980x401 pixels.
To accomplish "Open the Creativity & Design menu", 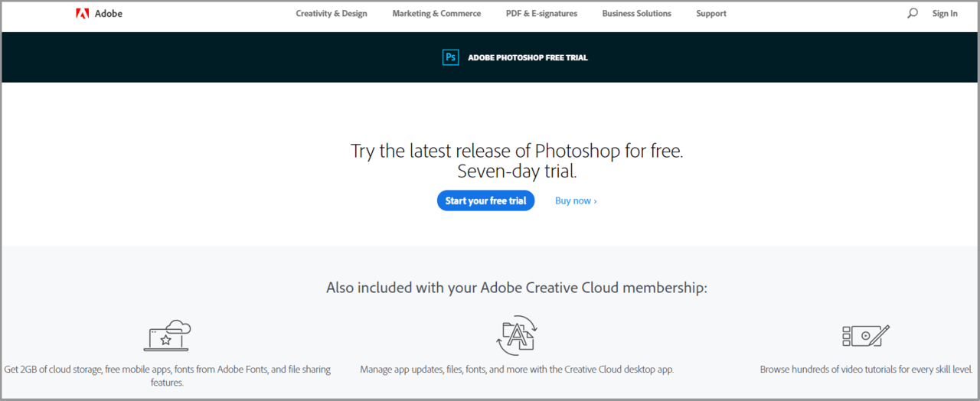I will click(x=332, y=13).
